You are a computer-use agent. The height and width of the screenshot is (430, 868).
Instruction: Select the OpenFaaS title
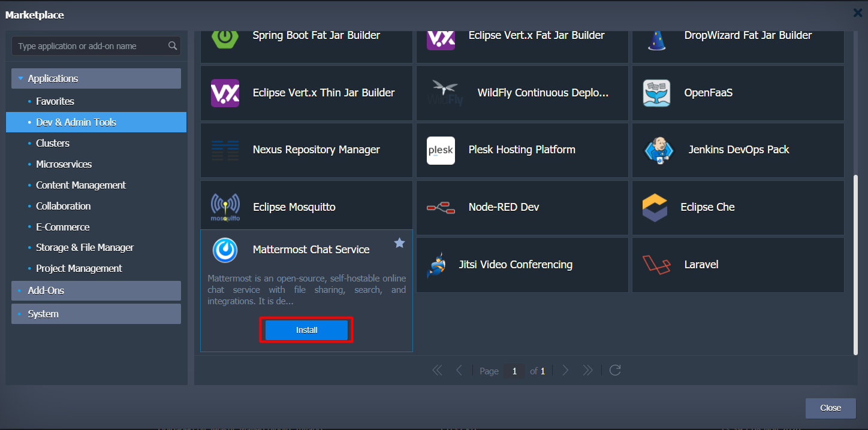pyautogui.click(x=709, y=93)
